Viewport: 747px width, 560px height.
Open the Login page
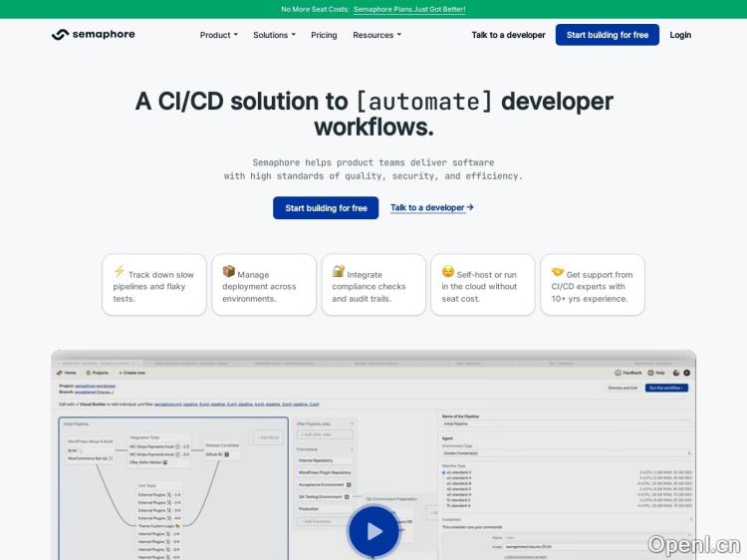(680, 35)
